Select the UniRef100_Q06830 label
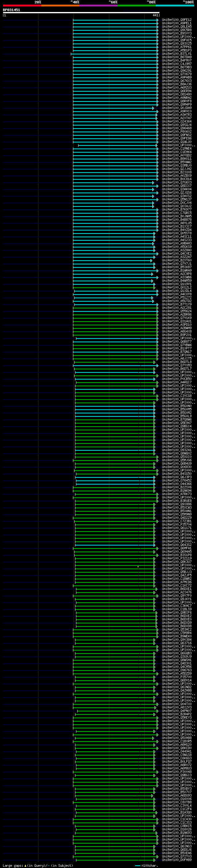 (x=177, y=467)
